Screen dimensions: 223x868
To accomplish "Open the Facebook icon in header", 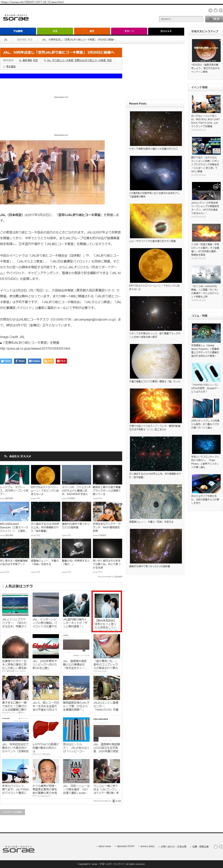I will 221,10.
